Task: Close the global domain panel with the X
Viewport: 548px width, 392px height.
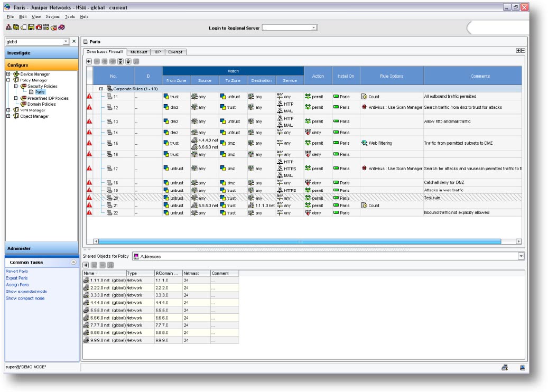Action: pyautogui.click(x=74, y=41)
